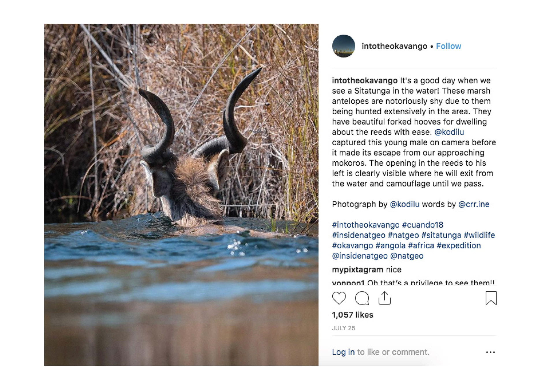This screenshot has height=392, width=554.
Task: Share the post using the share icon
Action: (384, 298)
